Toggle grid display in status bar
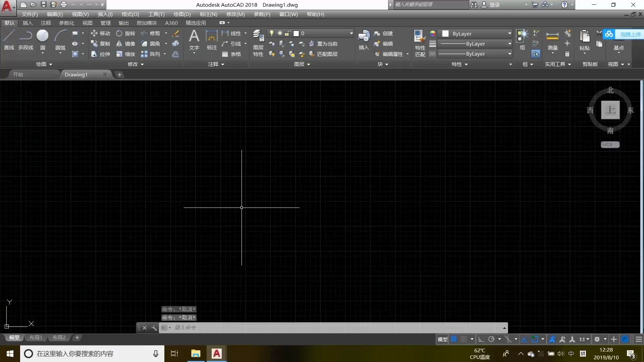Screen dimensions: 644x362 [454, 339]
